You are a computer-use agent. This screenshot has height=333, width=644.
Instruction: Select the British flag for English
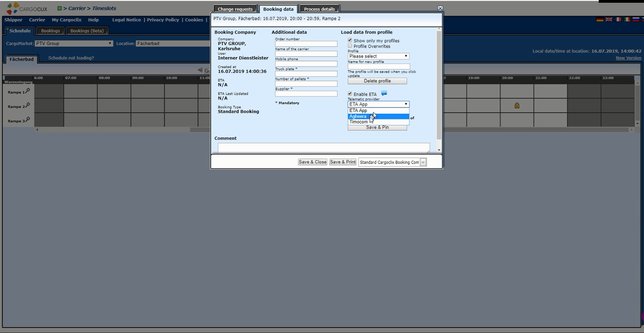tap(609, 20)
